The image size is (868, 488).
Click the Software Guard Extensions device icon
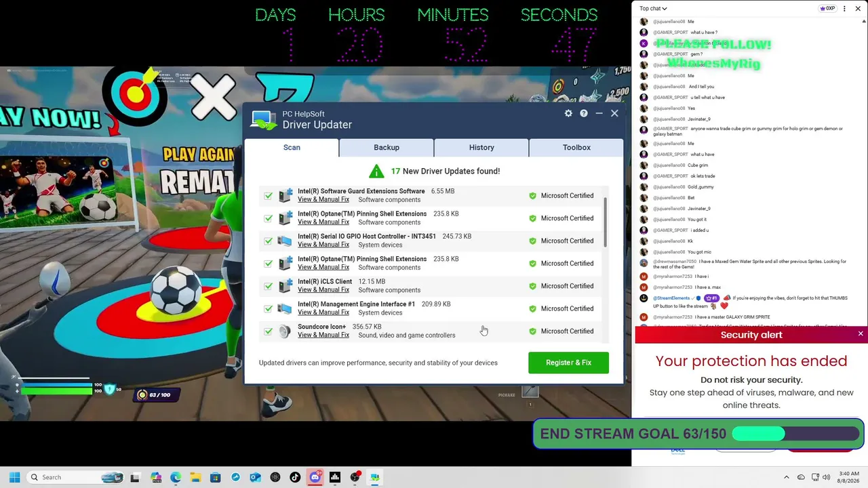[x=285, y=195]
